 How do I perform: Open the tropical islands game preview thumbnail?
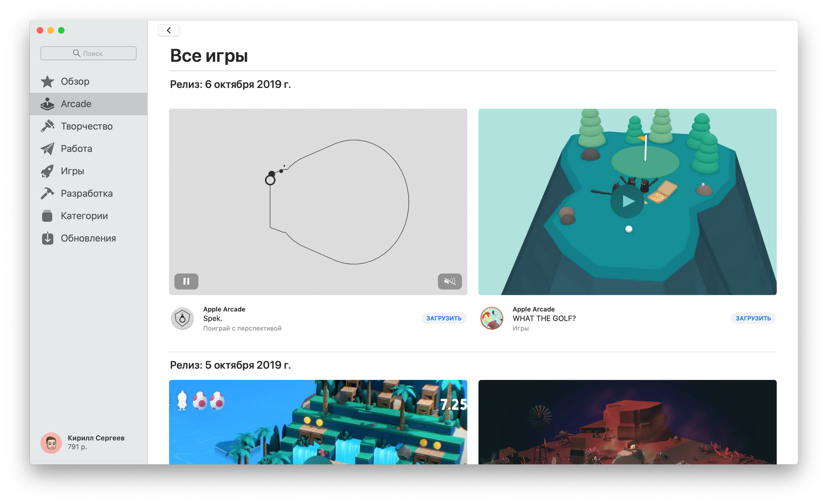coord(318,422)
